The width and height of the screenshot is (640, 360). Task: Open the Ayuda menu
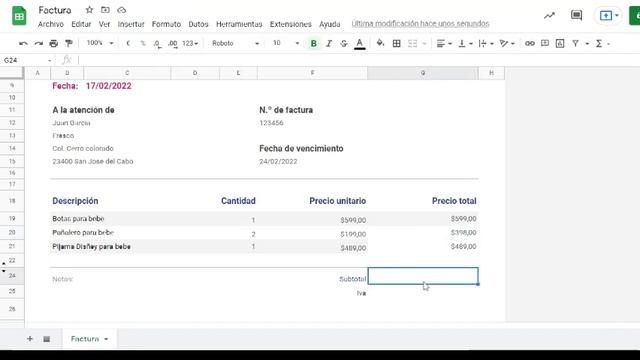tap(329, 24)
